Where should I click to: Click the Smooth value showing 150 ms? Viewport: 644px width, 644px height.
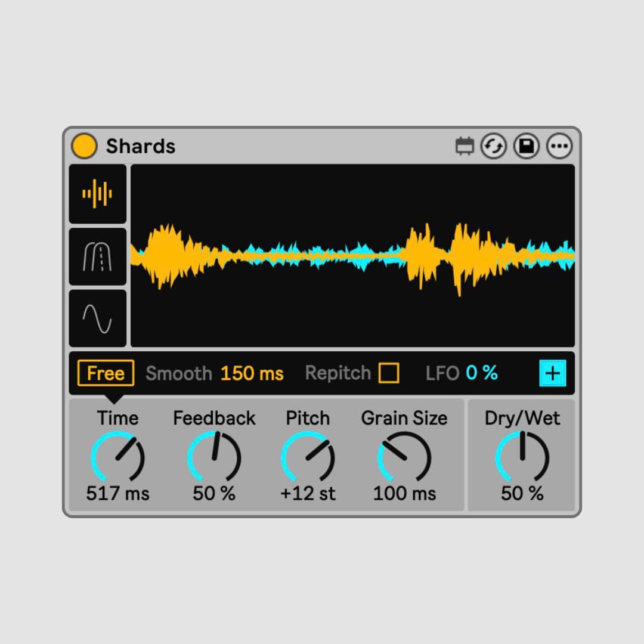[x=252, y=373]
